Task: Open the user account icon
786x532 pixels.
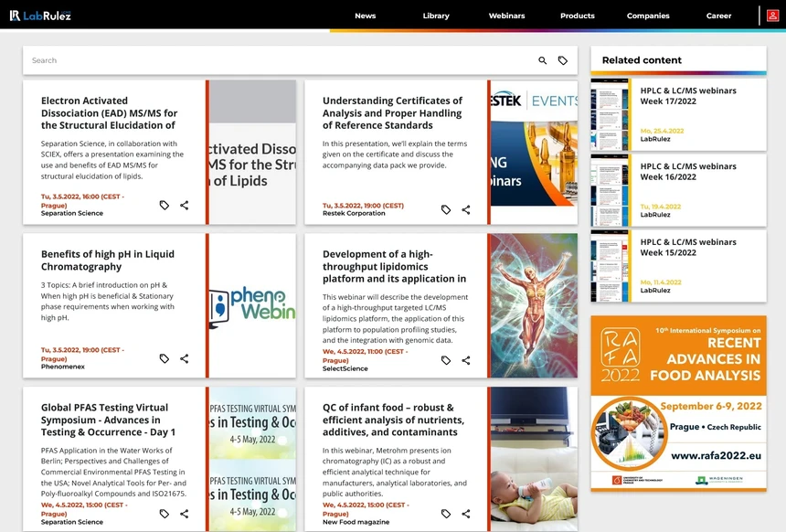Action: coord(772,16)
